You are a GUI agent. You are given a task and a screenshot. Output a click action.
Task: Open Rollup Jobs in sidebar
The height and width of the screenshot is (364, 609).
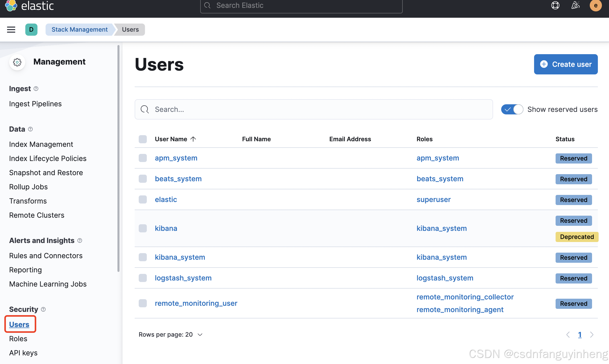tap(28, 187)
